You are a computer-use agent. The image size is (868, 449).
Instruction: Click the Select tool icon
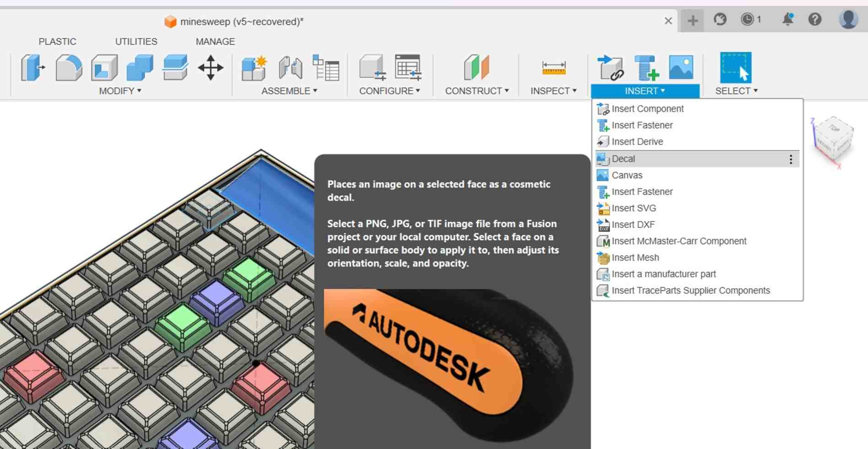(736, 67)
